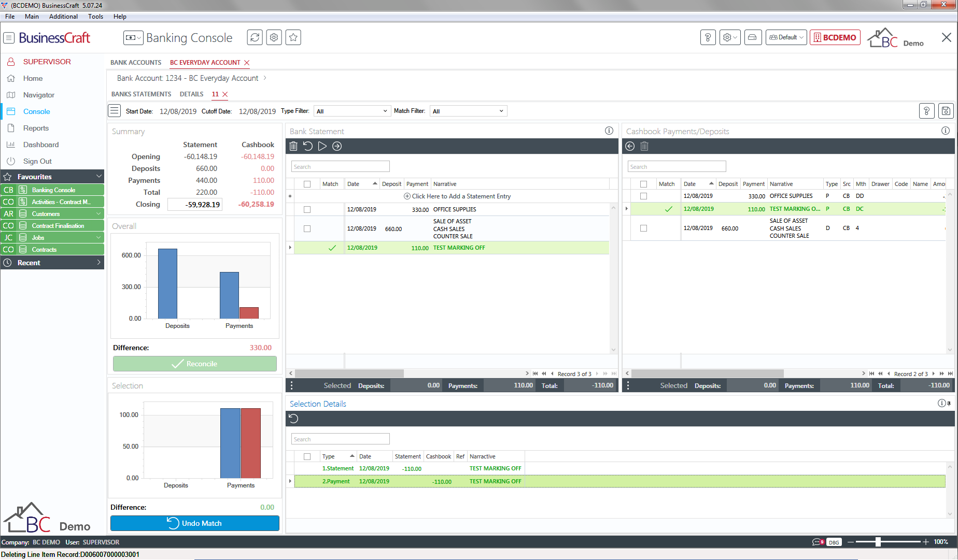Open the Tools menu
958x560 pixels.
click(x=95, y=17)
